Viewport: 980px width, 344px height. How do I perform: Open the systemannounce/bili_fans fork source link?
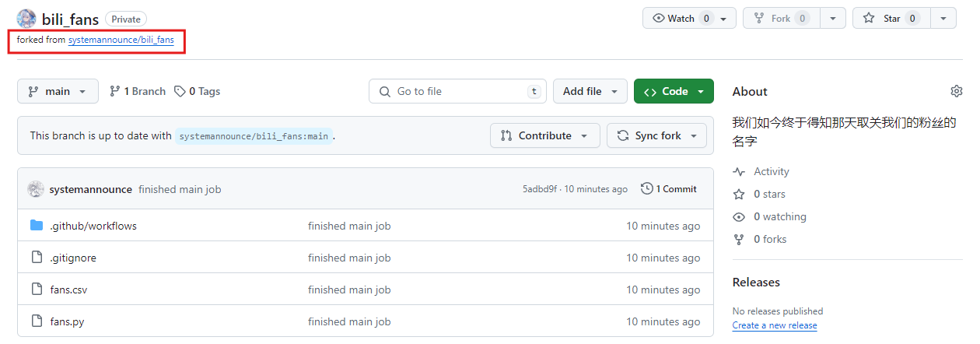pyautogui.click(x=121, y=40)
